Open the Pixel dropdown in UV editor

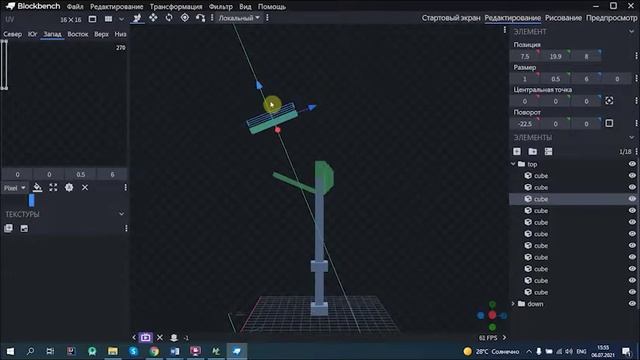point(15,188)
